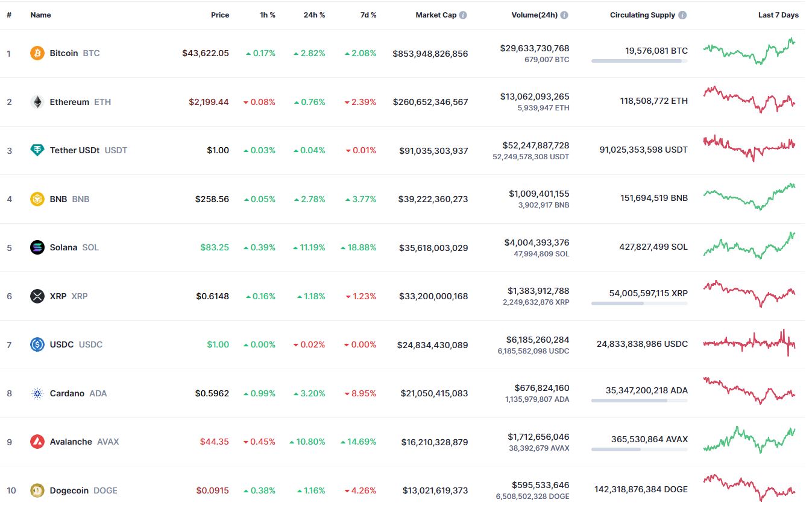
Task: Click the Dogecoin logo icon
Action: tap(37, 490)
